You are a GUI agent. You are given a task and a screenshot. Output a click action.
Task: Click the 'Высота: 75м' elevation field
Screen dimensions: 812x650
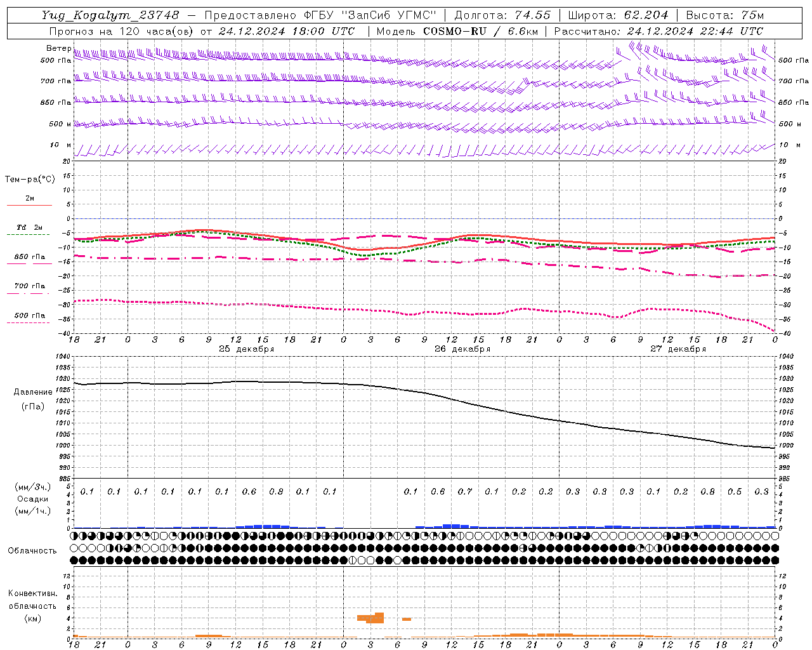tap(725, 15)
